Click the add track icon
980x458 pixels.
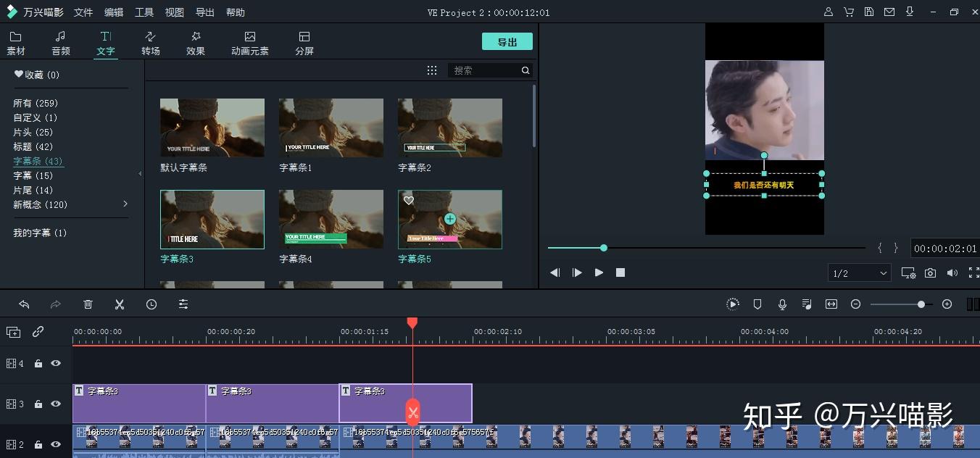click(14, 332)
